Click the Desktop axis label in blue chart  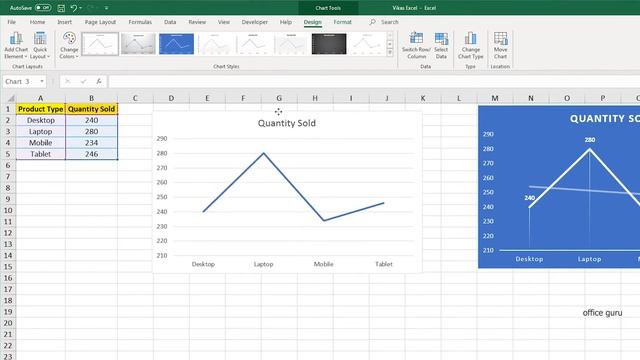pyautogui.click(x=529, y=259)
